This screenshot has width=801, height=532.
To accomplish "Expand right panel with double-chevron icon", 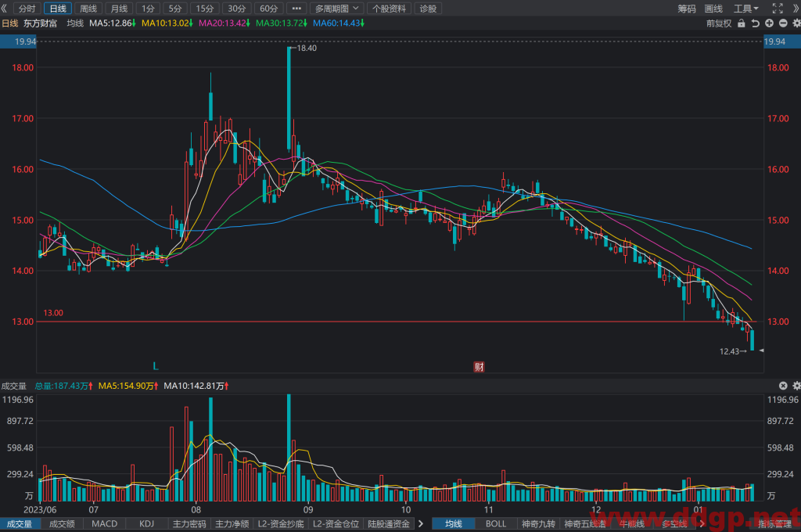I will coord(796,9).
